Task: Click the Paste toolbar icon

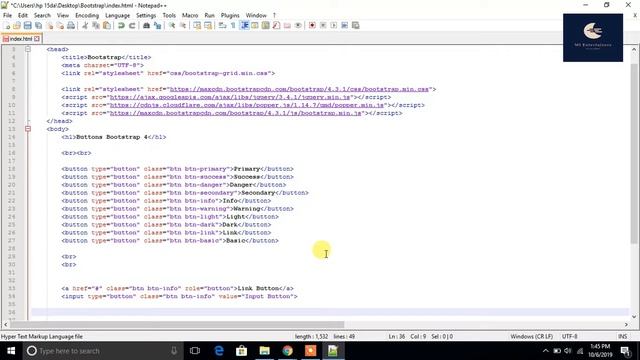Action: (107, 25)
